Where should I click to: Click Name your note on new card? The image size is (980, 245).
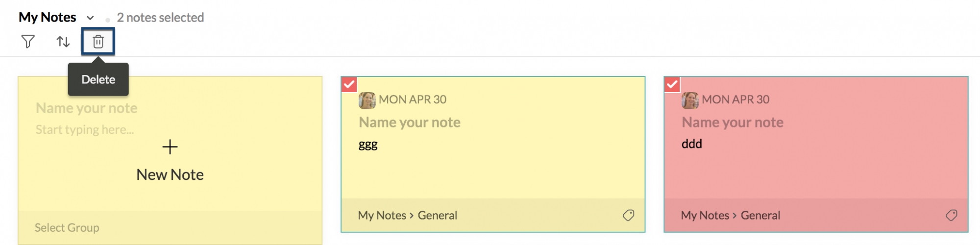click(86, 108)
